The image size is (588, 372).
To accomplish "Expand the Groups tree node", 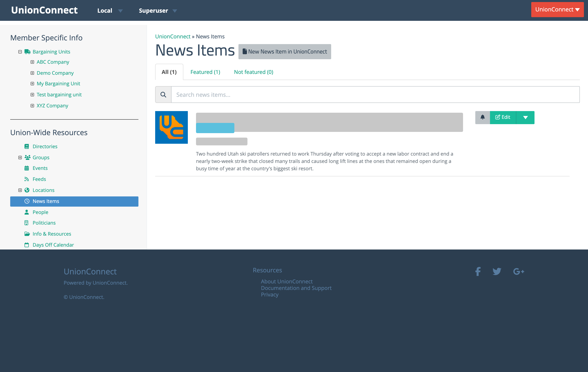I will (20, 157).
